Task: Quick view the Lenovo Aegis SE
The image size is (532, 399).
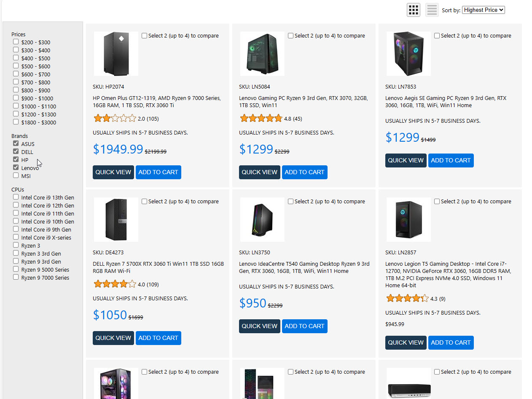Action: 406,160
